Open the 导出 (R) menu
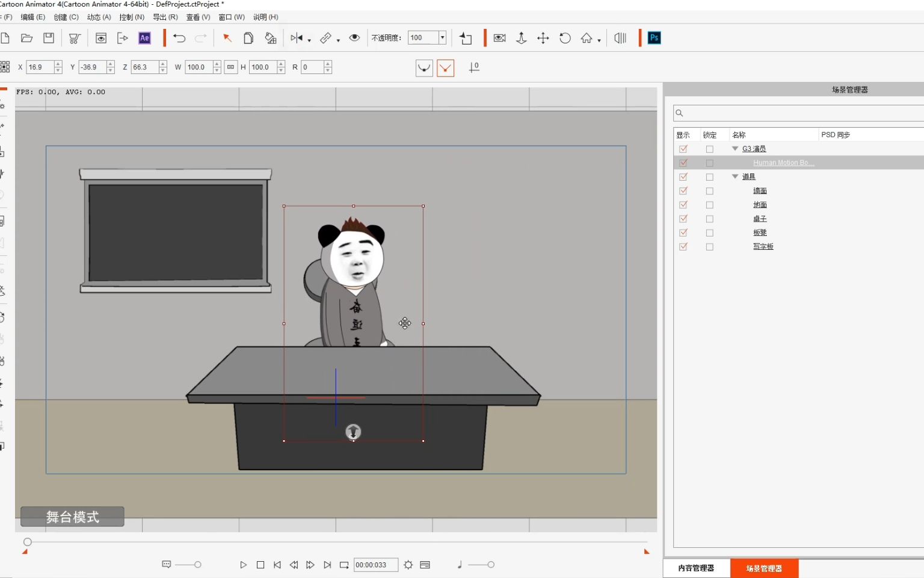The width and height of the screenshot is (924, 578). [x=165, y=17]
